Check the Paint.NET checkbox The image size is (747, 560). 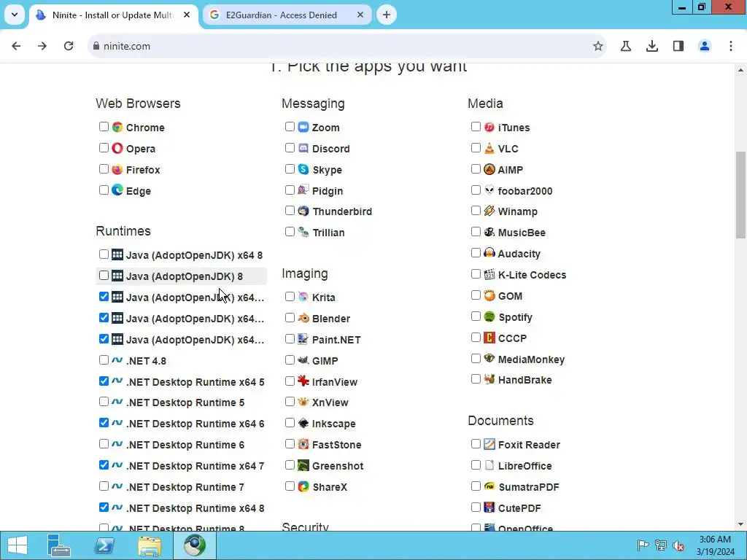[290, 339]
